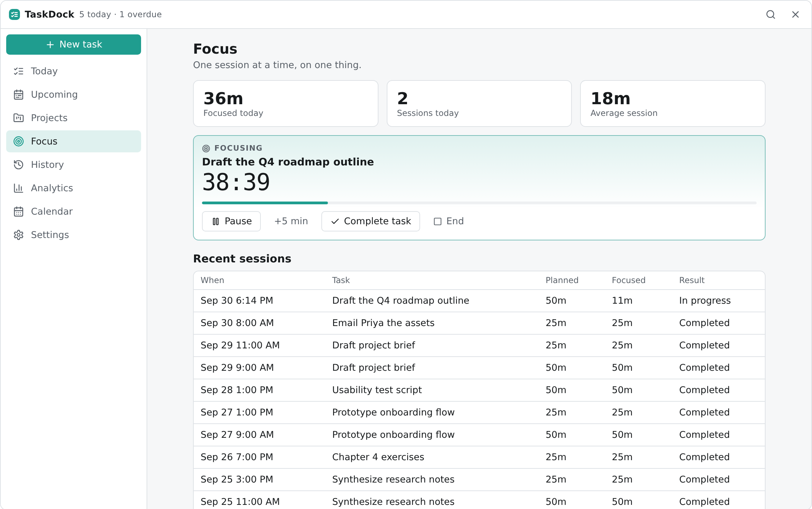Click the Analytics bar chart icon
The height and width of the screenshot is (509, 812).
pos(19,188)
